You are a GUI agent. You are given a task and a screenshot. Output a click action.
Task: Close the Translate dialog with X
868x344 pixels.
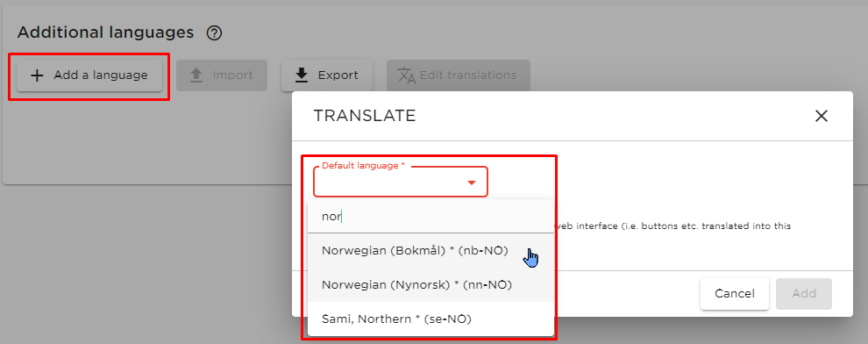click(x=822, y=116)
